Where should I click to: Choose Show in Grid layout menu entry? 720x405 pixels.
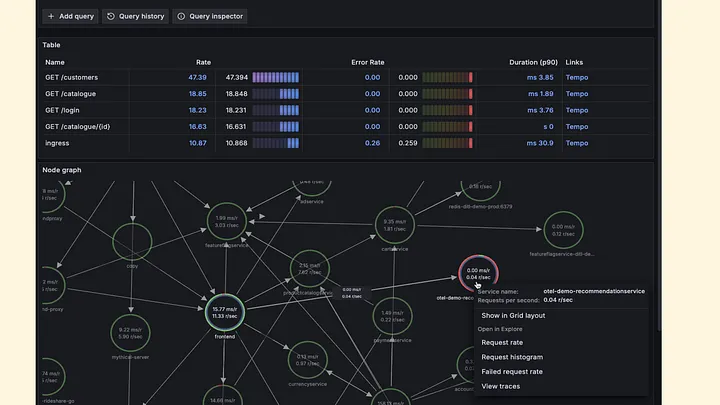click(x=513, y=315)
